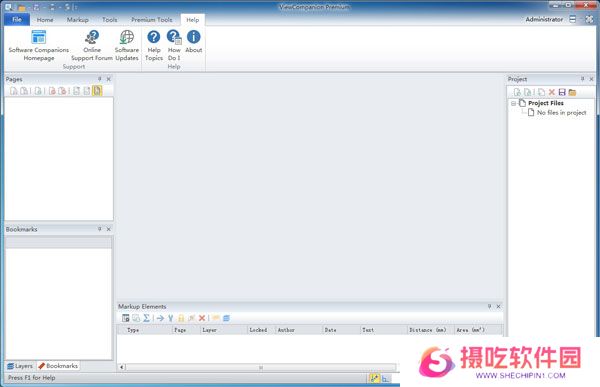The width and height of the screenshot is (600, 387).
Task: Select the Help ribbon tab
Action: [192, 20]
